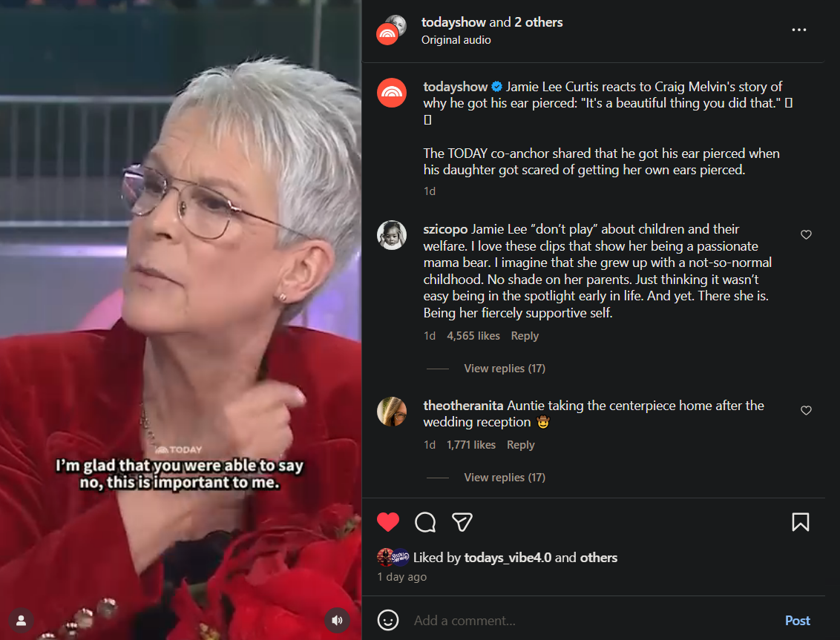Screen dimensions: 840x640
Task: Share the post via paper plane icon
Action: 462,522
